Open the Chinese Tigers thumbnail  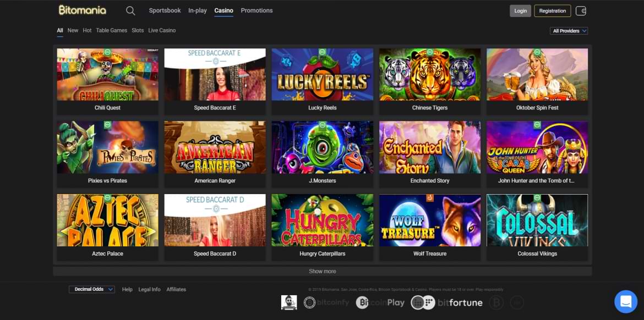click(x=429, y=75)
